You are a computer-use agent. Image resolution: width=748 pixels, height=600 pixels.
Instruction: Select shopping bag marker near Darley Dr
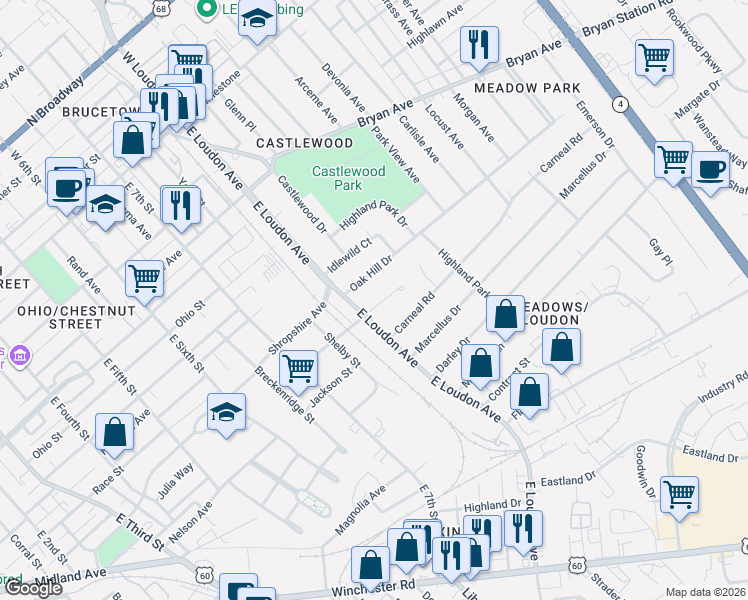pos(480,364)
